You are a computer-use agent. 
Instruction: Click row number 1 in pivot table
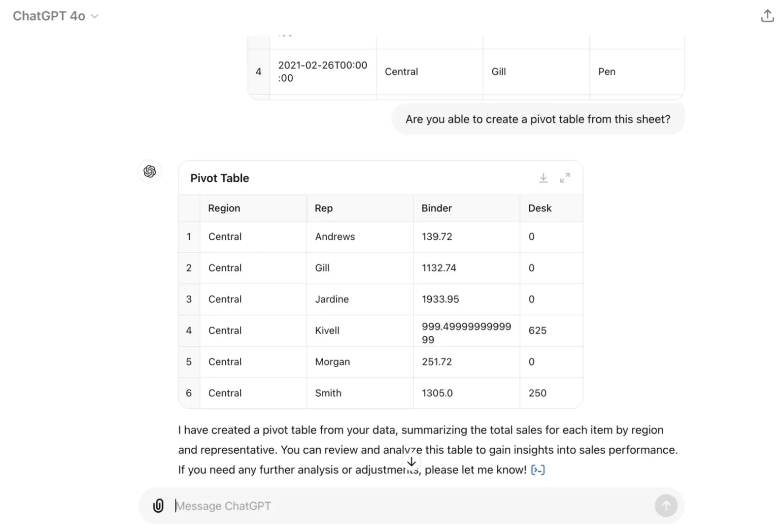[189, 236]
